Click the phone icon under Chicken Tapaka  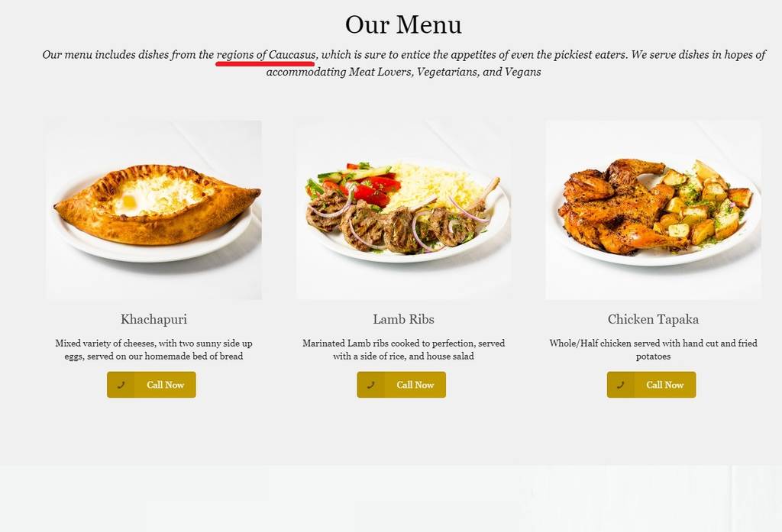[620, 385]
